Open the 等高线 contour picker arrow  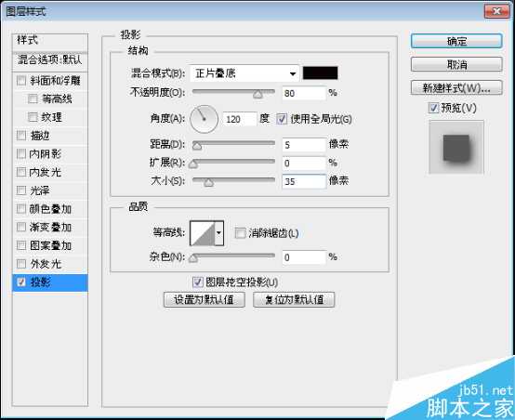pyautogui.click(x=219, y=233)
